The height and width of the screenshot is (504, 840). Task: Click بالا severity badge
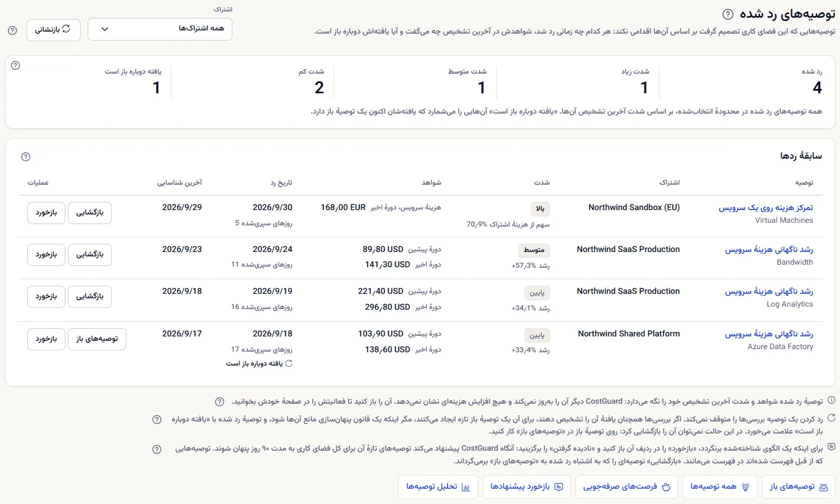tap(540, 209)
